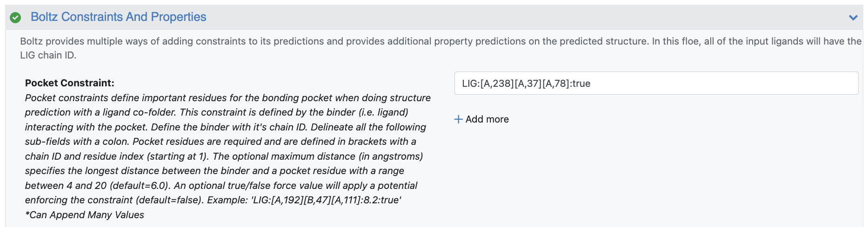Click the 'Pocket constraints define important residues' line
Viewport: 868px width, 227px height.
[x=227, y=98]
